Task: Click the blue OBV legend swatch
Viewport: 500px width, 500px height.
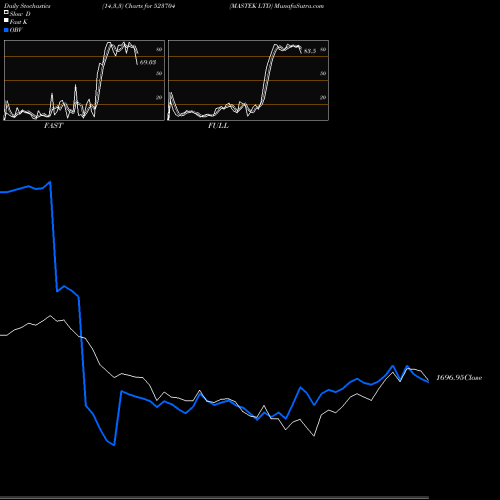Action: (x=6, y=30)
